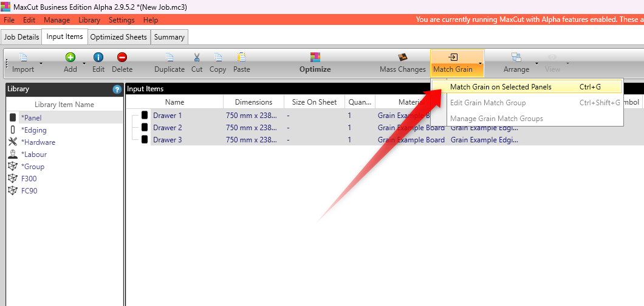Open Library help question mark icon
Image resolution: width=644 pixels, height=306 pixels.
tap(117, 89)
